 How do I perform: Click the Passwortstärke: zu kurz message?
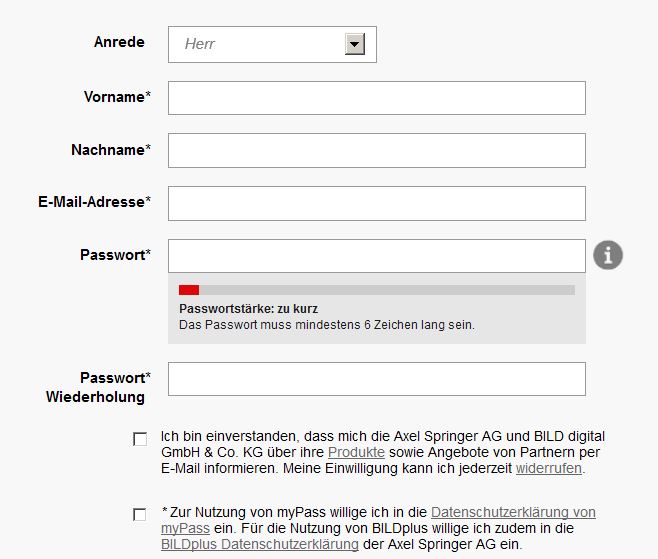tap(248, 309)
